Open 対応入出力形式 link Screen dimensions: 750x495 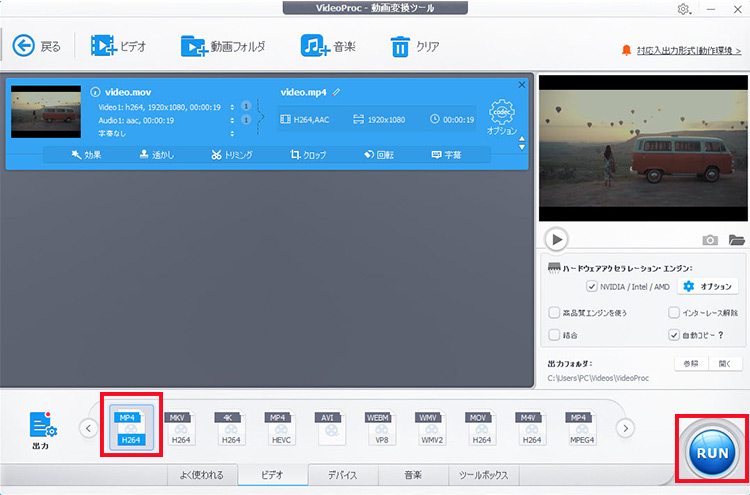coord(689,50)
